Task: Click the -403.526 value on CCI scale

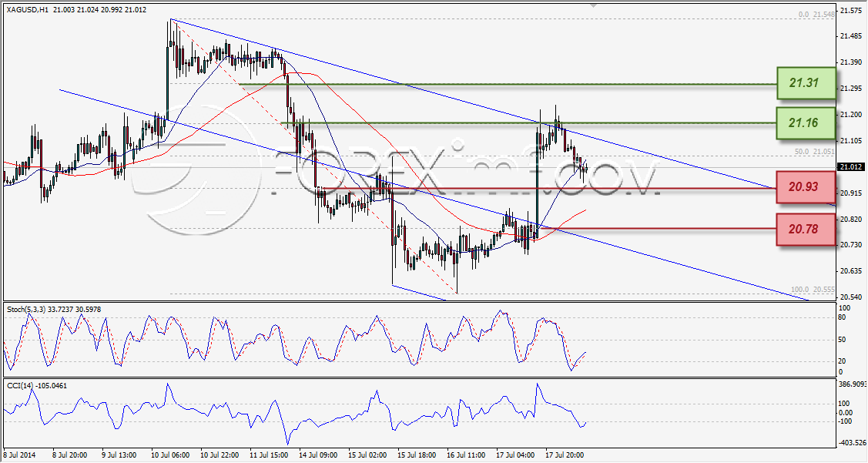Action: click(853, 443)
